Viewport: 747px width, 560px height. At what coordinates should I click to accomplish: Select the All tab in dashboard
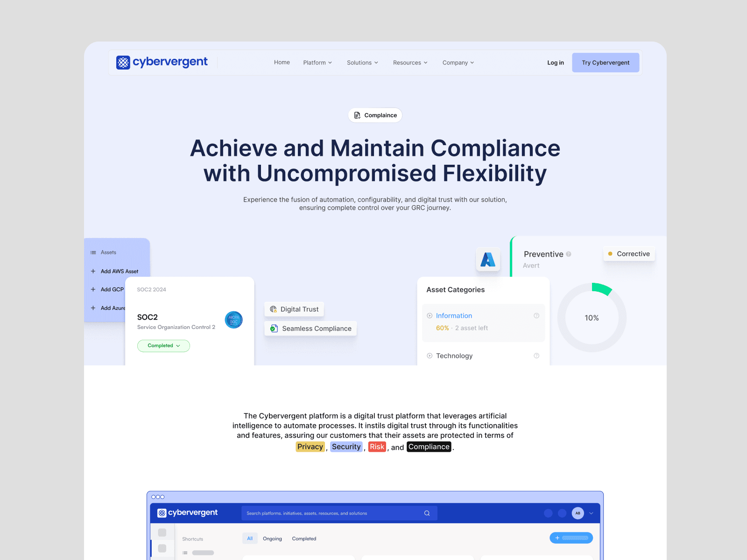click(250, 539)
